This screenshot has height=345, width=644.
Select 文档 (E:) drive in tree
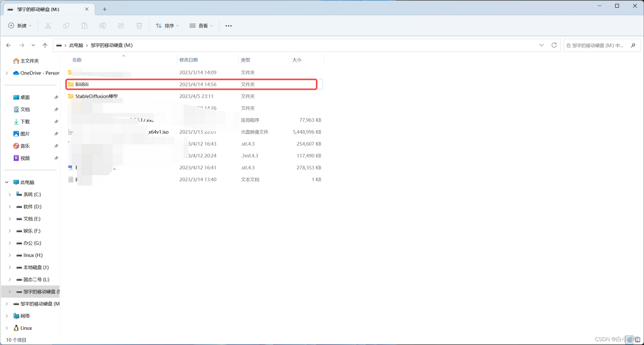click(28, 219)
